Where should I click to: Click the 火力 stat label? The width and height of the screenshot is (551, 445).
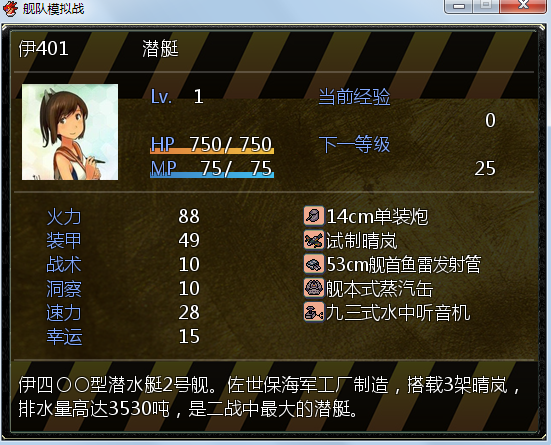64,217
